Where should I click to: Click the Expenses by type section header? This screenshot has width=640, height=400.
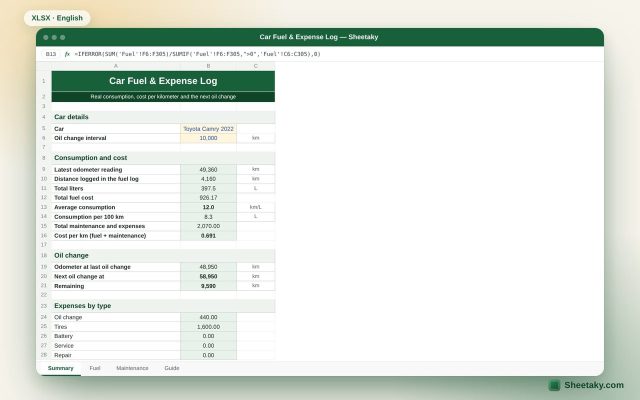[163, 306]
